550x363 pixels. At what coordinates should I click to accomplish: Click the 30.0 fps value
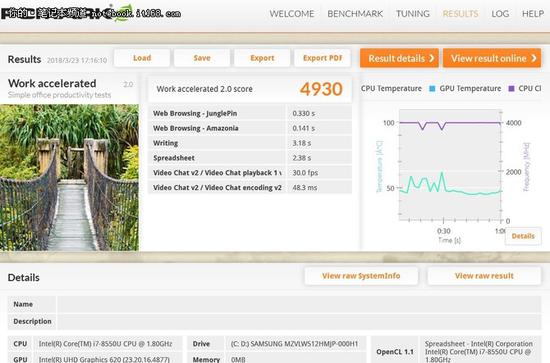(305, 173)
